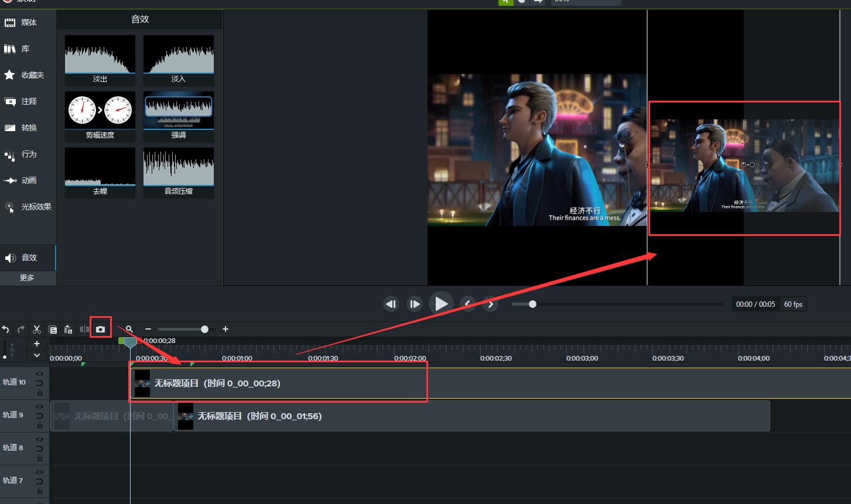851x504 pixels.
Task: Lock track 轨道 10
Action: point(40,393)
